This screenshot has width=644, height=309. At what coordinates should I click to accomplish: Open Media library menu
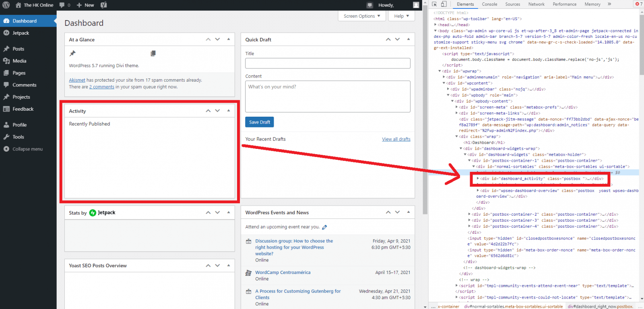(28, 61)
